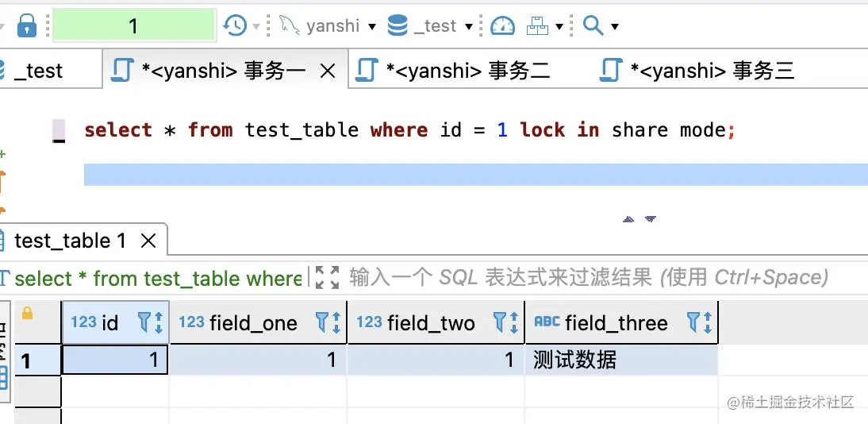This screenshot has width=868, height=424.
Task: Click the schema diagram toolbar icon
Action: point(537,25)
